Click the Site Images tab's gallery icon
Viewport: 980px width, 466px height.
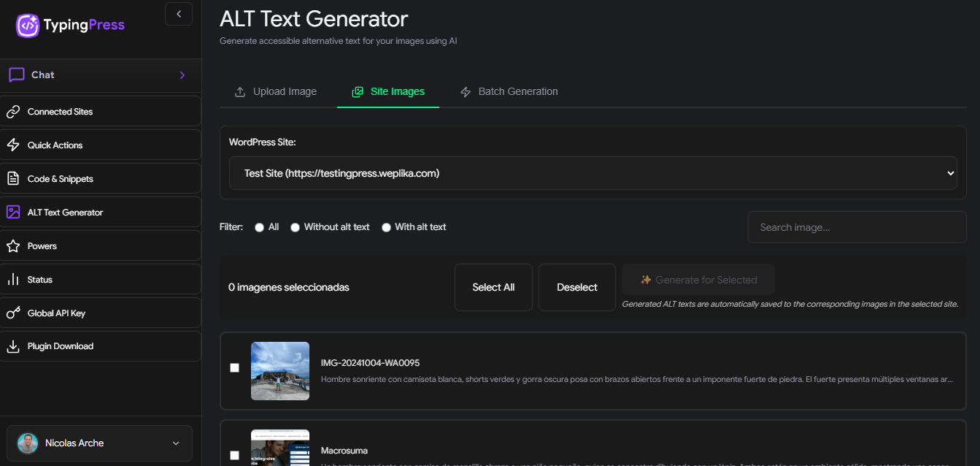(x=358, y=92)
